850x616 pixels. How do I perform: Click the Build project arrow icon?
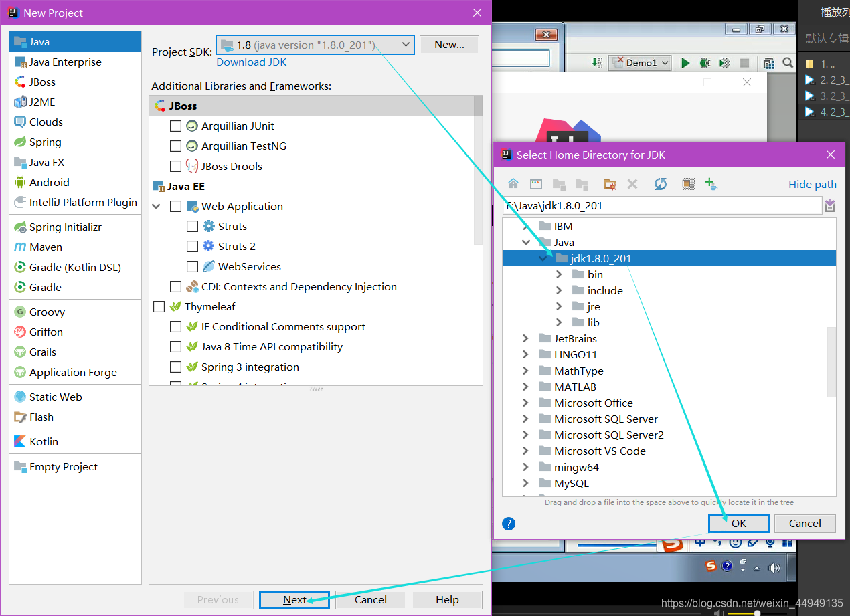[598, 63]
